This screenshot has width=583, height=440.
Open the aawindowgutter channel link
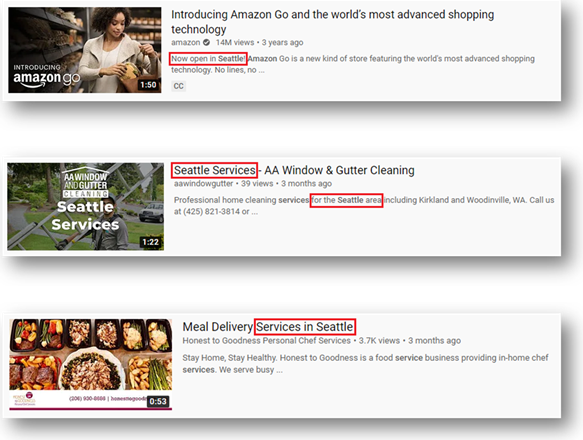(x=203, y=183)
